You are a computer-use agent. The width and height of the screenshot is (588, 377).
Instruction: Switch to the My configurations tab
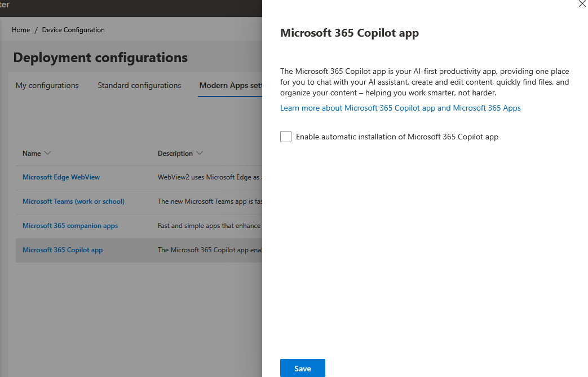click(47, 86)
